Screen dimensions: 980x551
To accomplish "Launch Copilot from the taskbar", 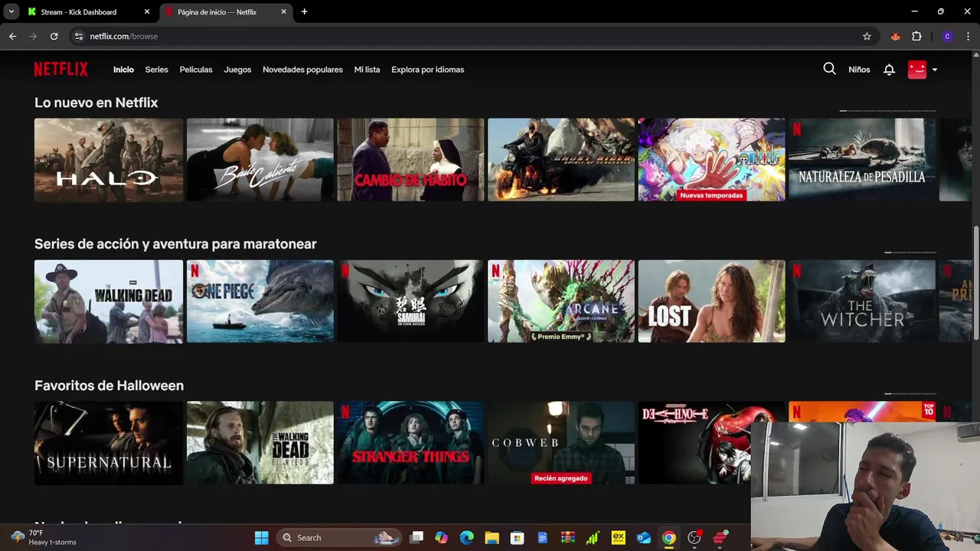I will tap(441, 537).
